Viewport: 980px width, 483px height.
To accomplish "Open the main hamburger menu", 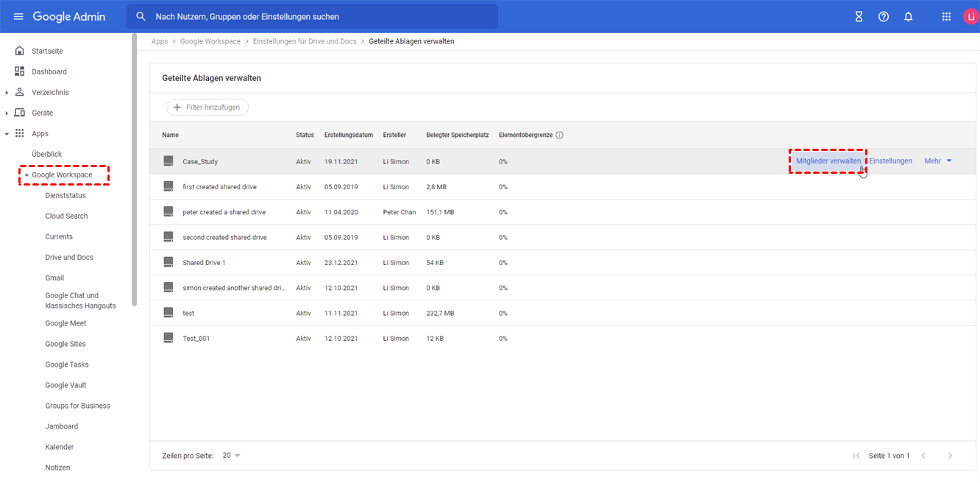I will tap(18, 17).
